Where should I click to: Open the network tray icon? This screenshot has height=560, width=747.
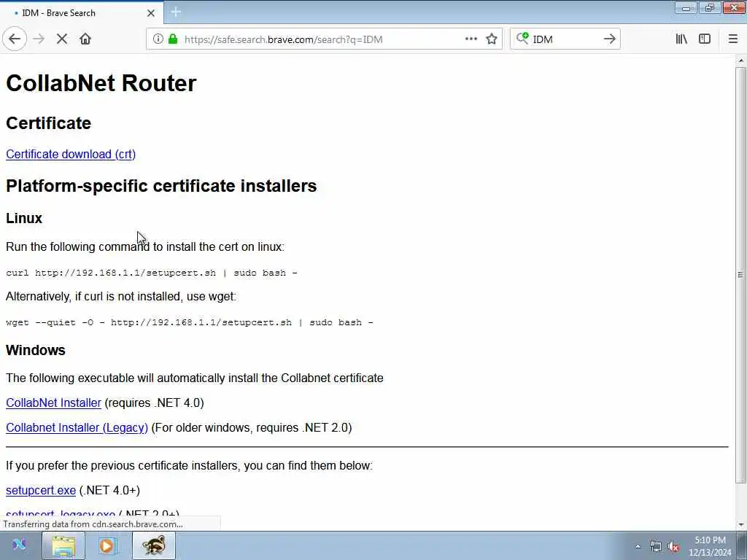point(656,547)
